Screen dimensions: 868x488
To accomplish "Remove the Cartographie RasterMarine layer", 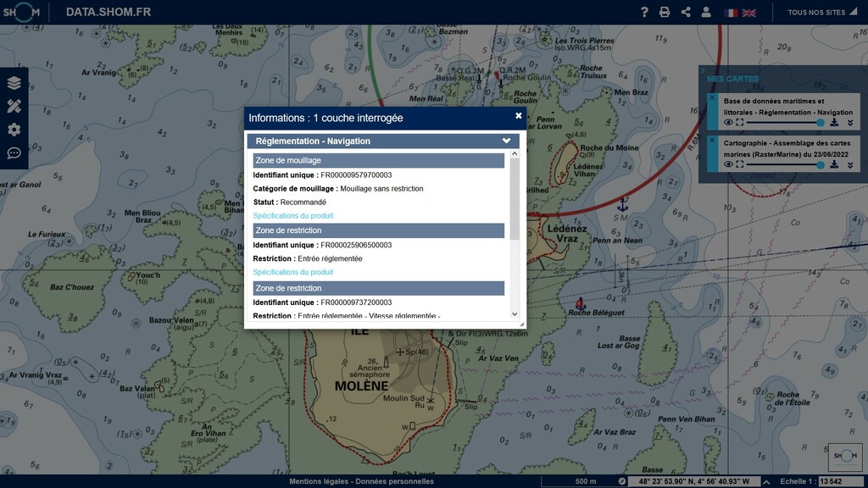I will (712, 141).
